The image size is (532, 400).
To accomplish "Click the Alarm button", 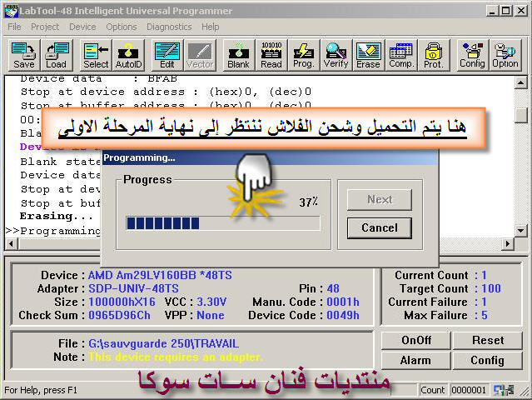I will tap(416, 360).
